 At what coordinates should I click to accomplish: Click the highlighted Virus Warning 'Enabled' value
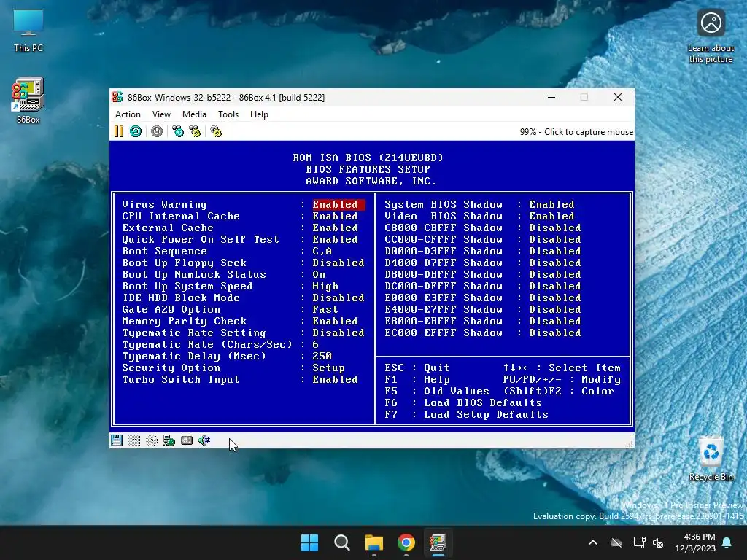[x=338, y=204]
